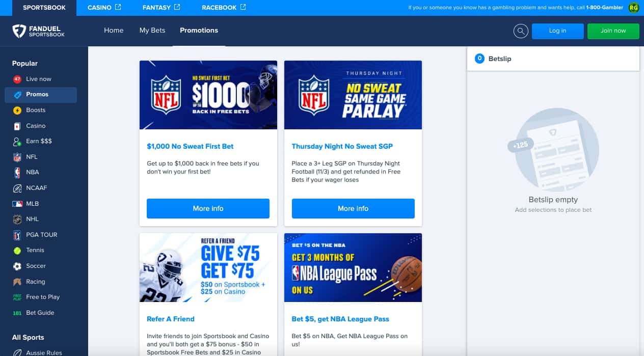This screenshot has width=644, height=356.
Task: Click the NFL $1000 No Sweat First Bet banner
Action: (208, 95)
